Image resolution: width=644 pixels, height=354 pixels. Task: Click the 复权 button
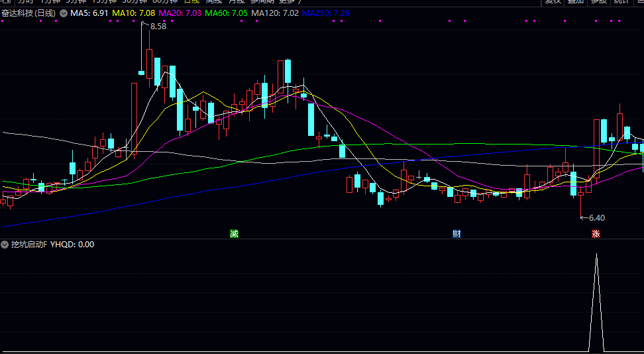coord(553,2)
